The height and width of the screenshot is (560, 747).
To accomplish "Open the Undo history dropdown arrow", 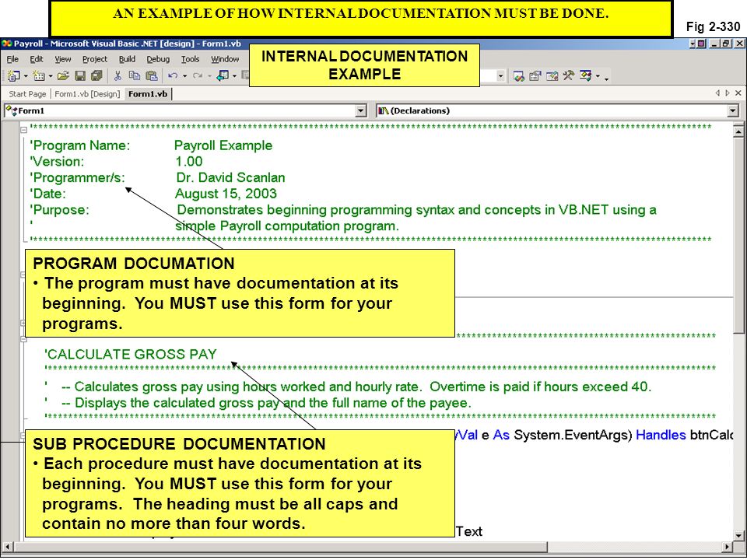I will [185, 76].
